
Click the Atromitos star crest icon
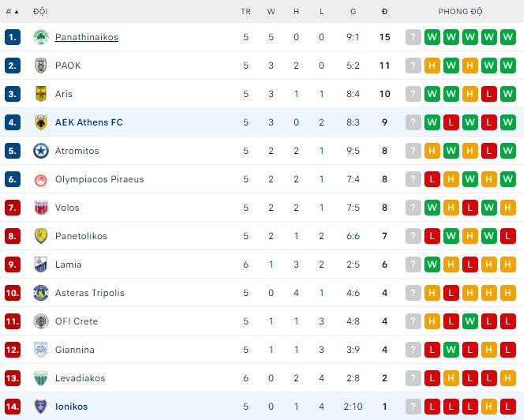coord(41,151)
